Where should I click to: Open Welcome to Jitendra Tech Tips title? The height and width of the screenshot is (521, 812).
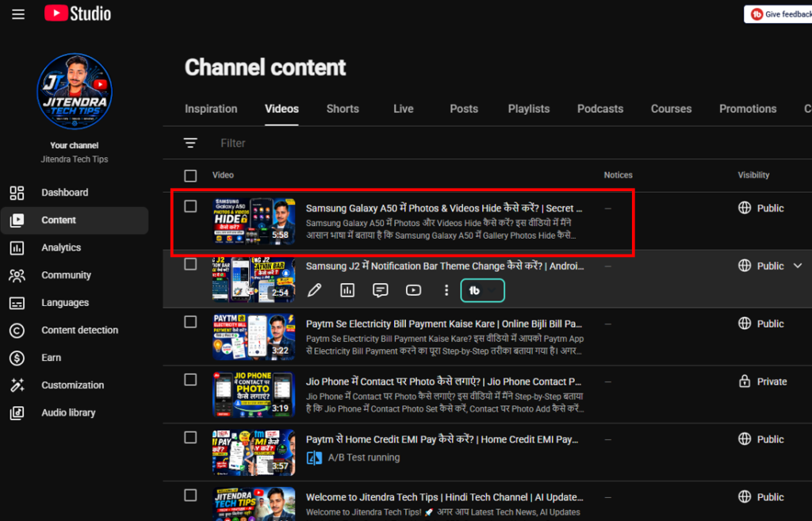pyautogui.click(x=444, y=497)
